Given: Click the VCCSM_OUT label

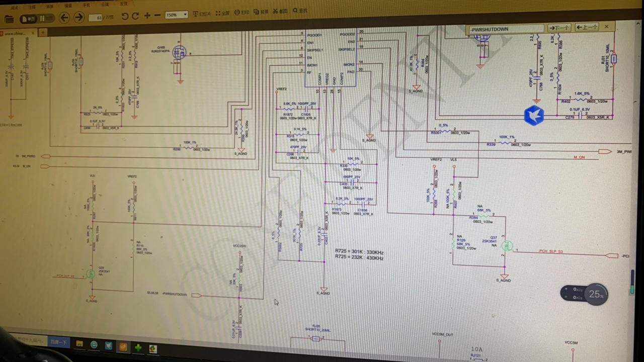Looking at the screenshot, I should pos(443,334).
